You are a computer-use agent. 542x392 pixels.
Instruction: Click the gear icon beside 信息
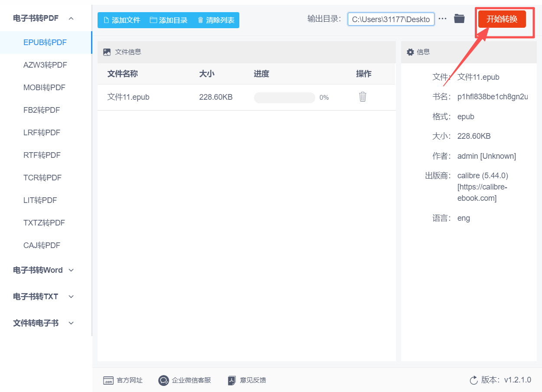coord(410,52)
